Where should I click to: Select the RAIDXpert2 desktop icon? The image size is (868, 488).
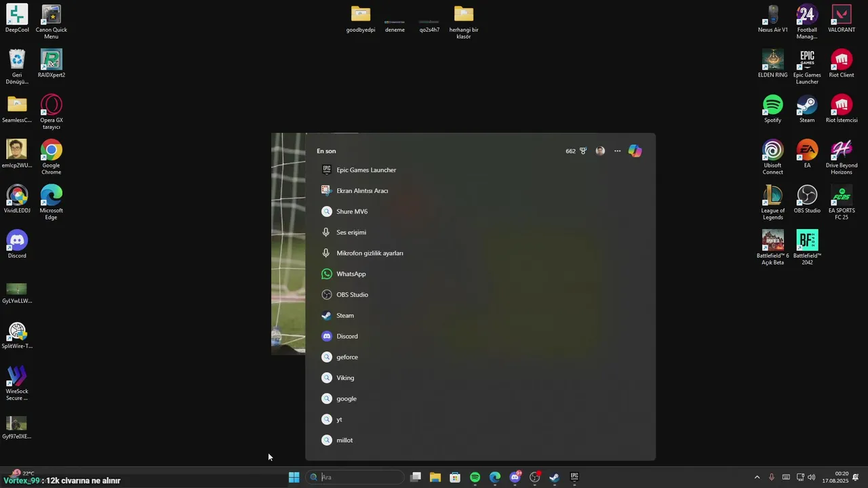tap(52, 64)
